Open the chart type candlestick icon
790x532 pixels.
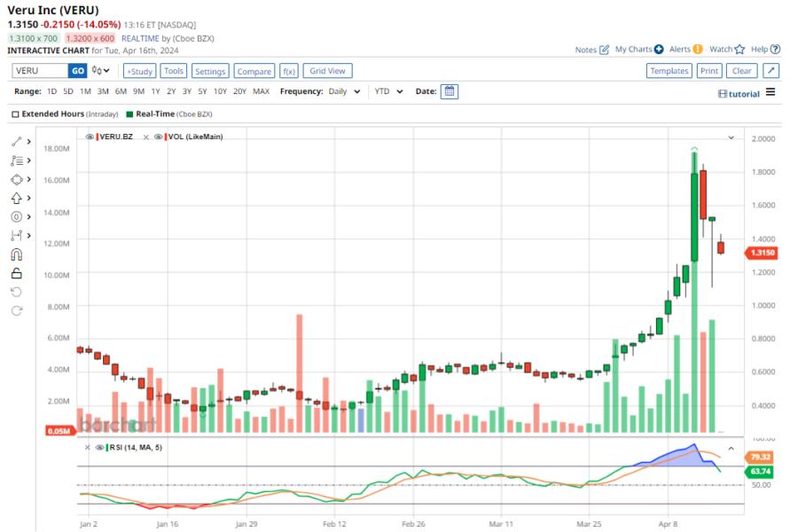(100, 71)
